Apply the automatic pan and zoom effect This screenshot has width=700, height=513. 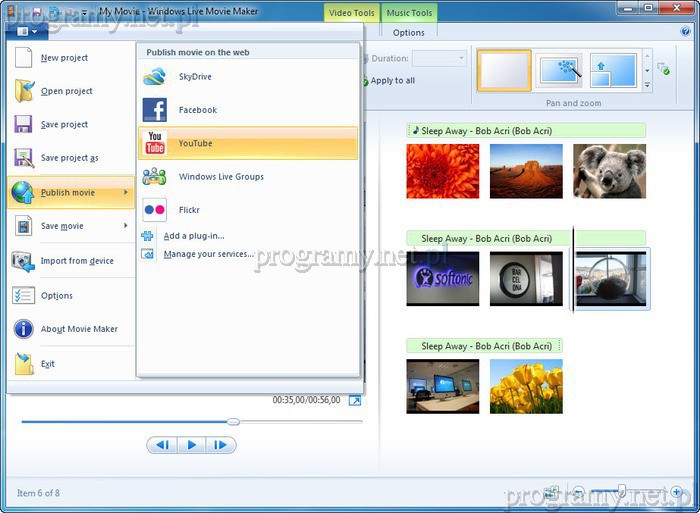[x=559, y=72]
